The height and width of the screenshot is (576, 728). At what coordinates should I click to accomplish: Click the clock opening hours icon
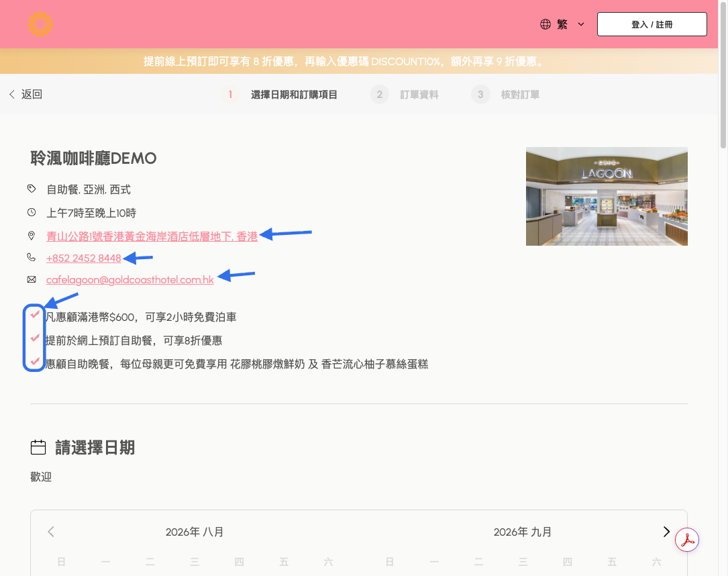click(x=32, y=212)
